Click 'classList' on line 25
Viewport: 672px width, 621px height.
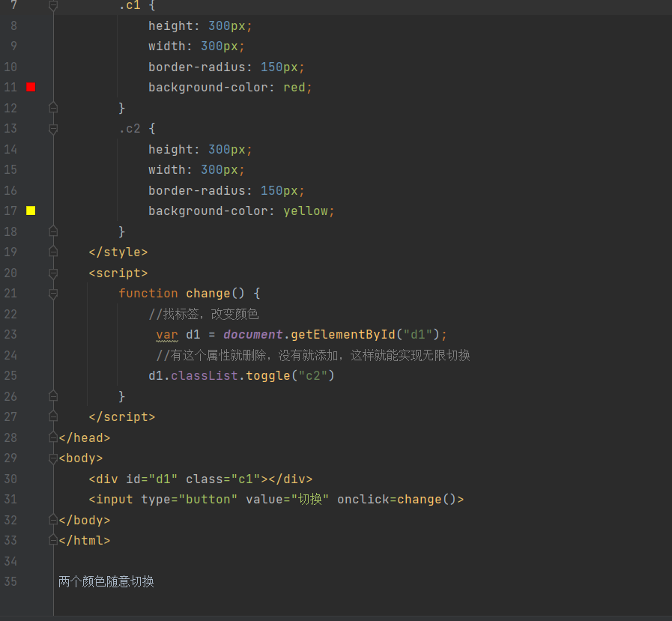[205, 376]
